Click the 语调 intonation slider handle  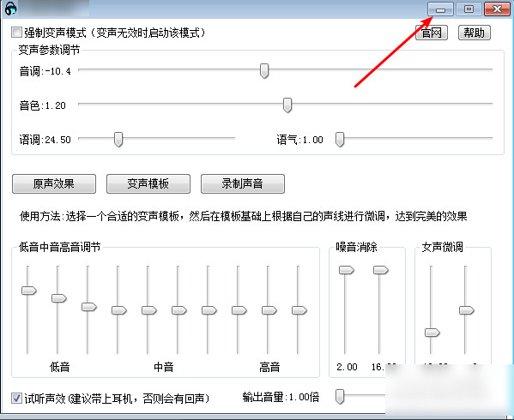click(118, 140)
